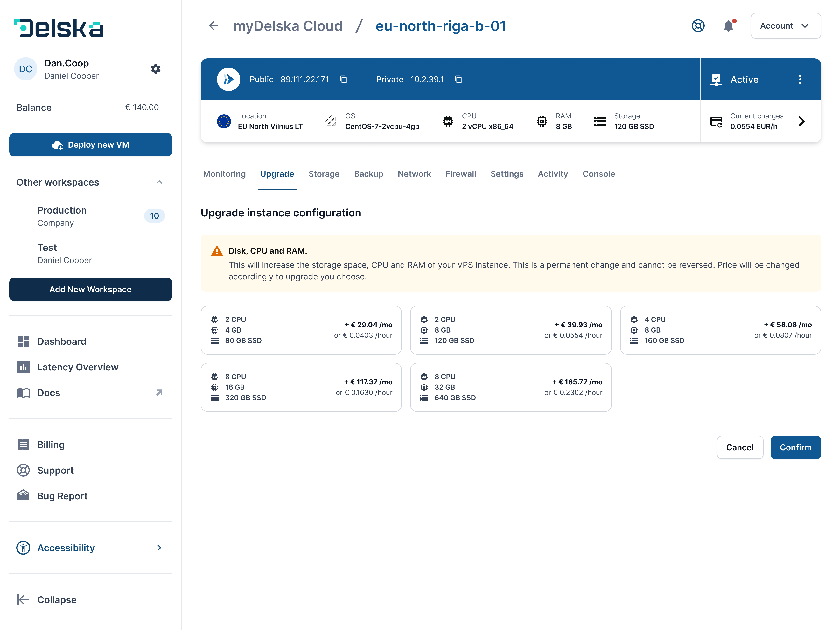Switch to the Console tab

tap(599, 174)
